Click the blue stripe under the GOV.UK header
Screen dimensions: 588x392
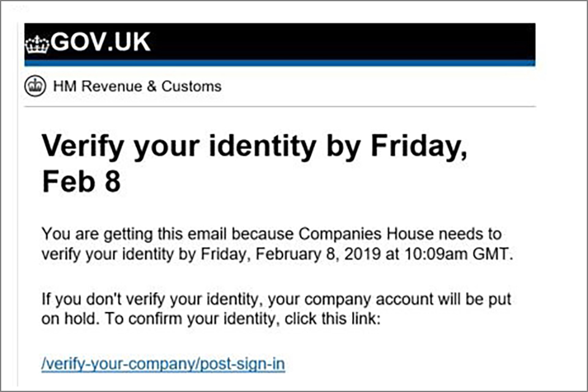click(280, 63)
